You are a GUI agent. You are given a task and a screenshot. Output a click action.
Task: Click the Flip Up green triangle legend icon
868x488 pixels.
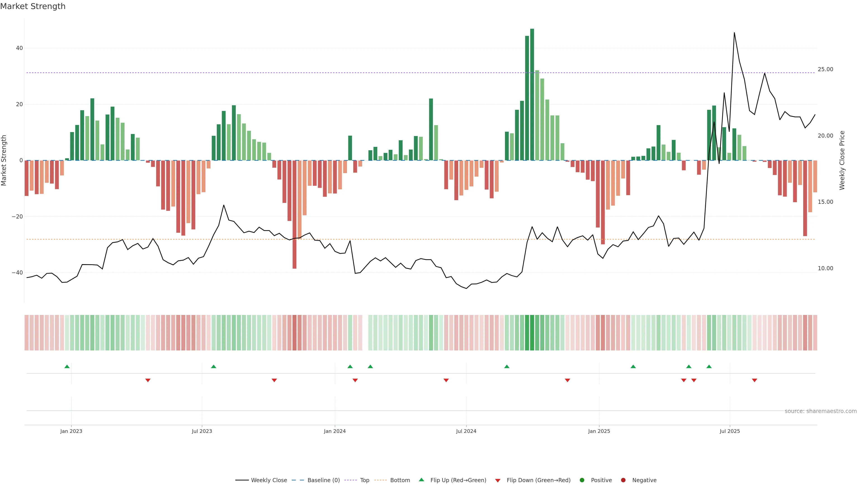coord(421,480)
